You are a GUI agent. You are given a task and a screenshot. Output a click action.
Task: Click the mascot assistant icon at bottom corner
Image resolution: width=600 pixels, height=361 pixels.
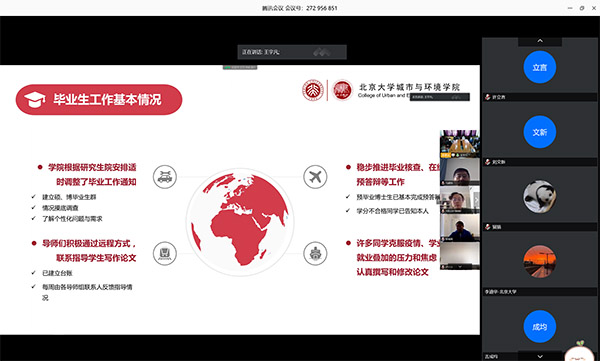580,351
